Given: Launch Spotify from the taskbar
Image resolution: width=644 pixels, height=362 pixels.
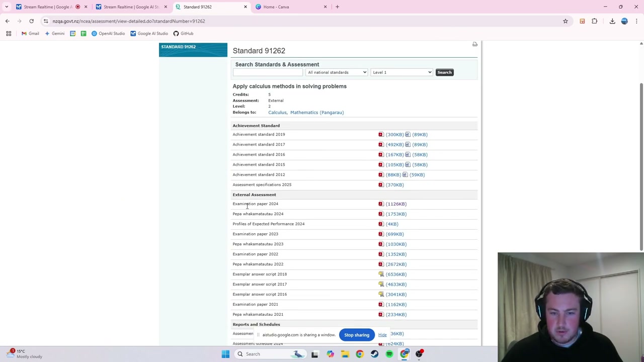Looking at the screenshot, I should [389, 354].
